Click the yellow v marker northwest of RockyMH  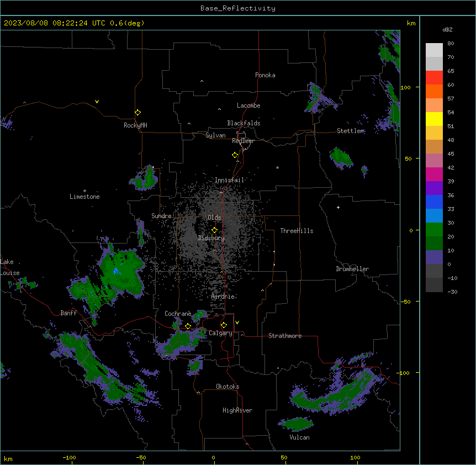pos(97,102)
